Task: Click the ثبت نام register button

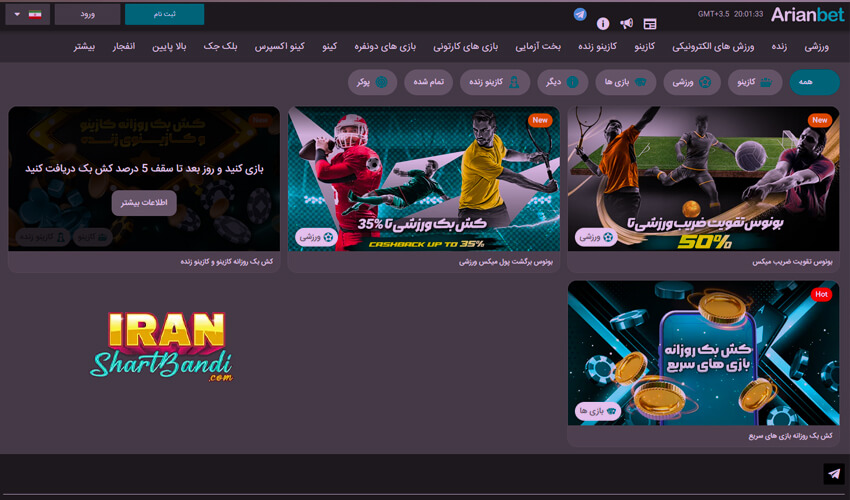Action: [164, 14]
